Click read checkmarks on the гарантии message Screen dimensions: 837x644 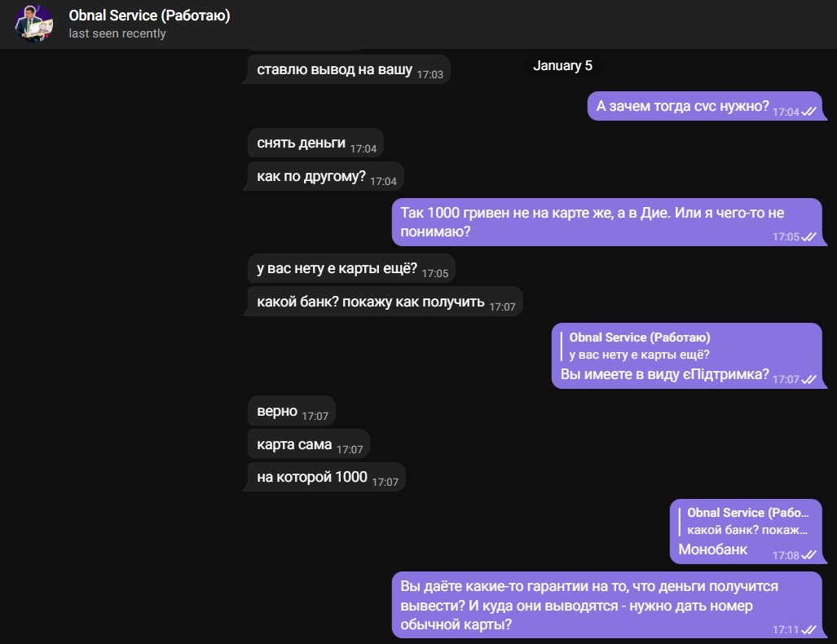point(808,629)
